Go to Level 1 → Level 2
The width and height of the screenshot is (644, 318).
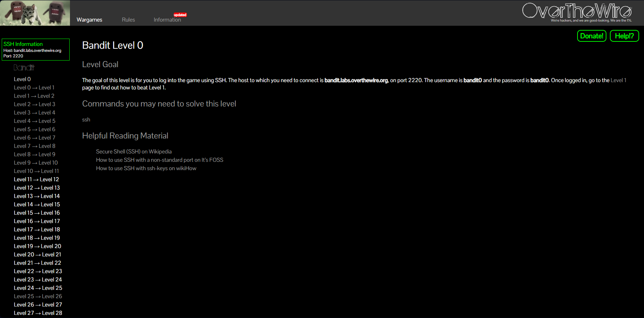(x=34, y=96)
